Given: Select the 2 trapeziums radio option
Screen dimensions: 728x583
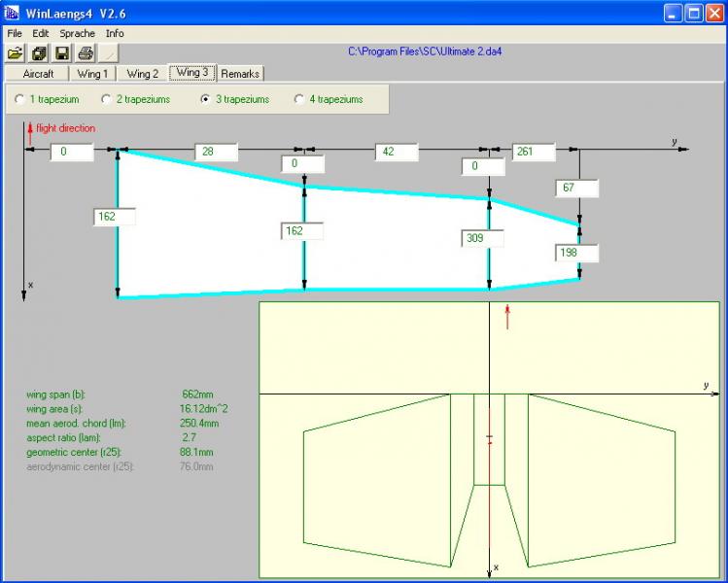Looking at the screenshot, I should (107, 99).
